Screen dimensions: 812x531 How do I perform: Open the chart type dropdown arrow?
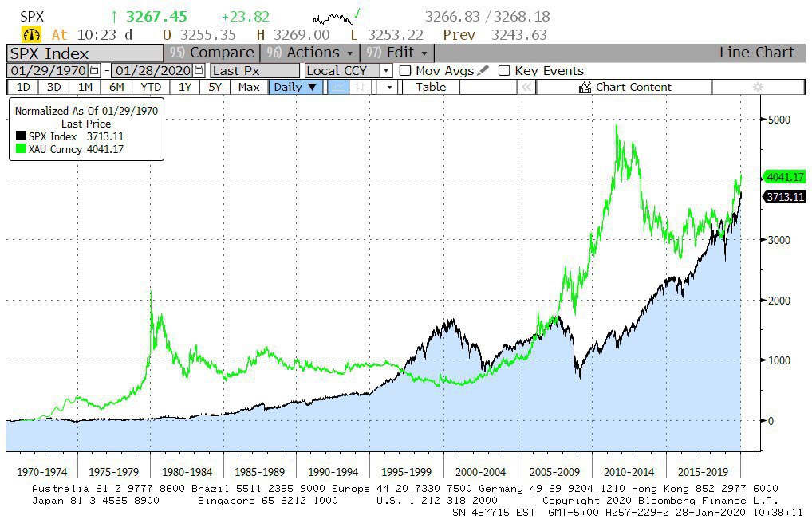tap(389, 87)
